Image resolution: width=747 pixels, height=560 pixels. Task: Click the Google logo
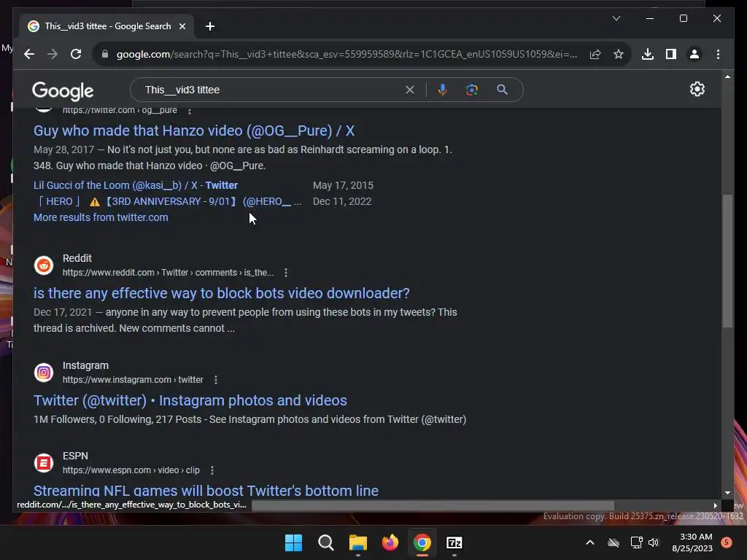(x=63, y=90)
